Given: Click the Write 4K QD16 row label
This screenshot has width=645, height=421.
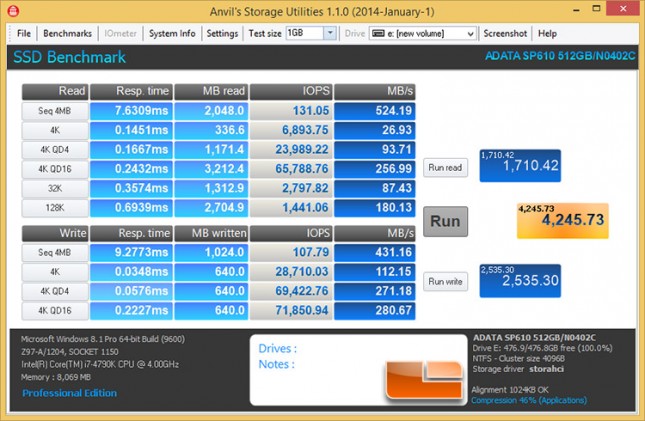Looking at the screenshot, I should (55, 311).
